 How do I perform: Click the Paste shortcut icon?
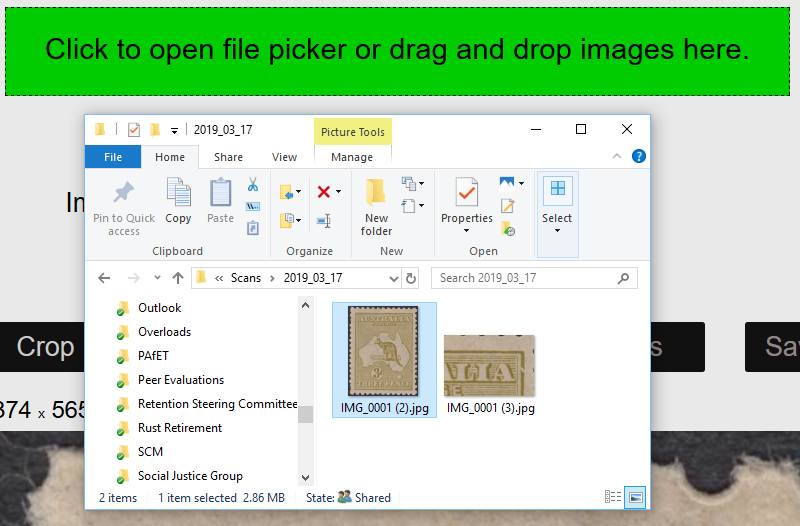click(253, 228)
